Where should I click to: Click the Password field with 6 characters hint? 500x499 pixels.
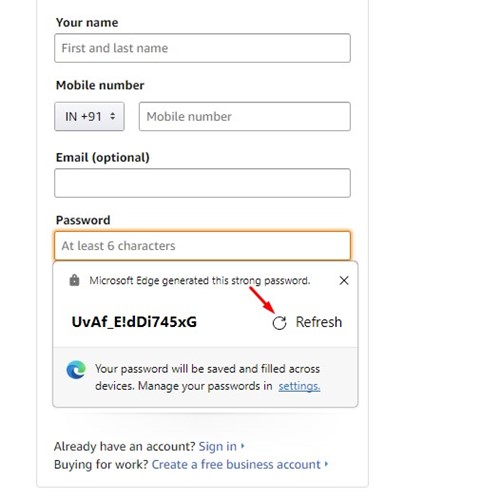(202, 246)
